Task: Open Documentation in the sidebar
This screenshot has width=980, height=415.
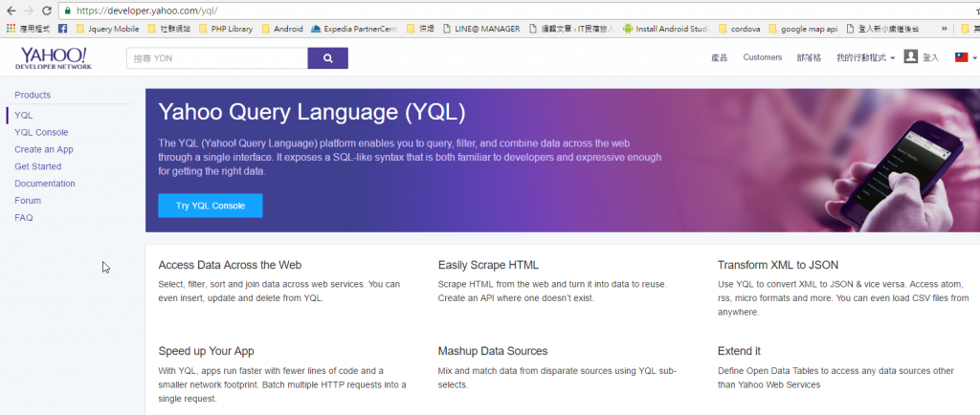Action: [x=45, y=184]
